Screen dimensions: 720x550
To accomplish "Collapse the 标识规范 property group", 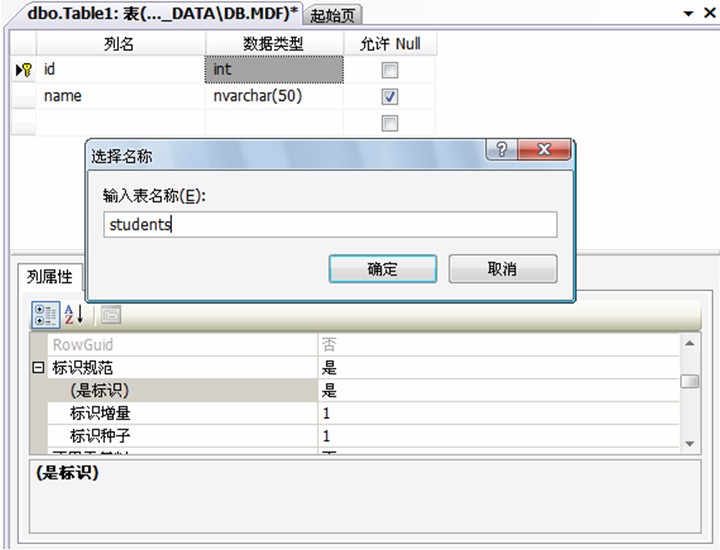I will point(38,368).
